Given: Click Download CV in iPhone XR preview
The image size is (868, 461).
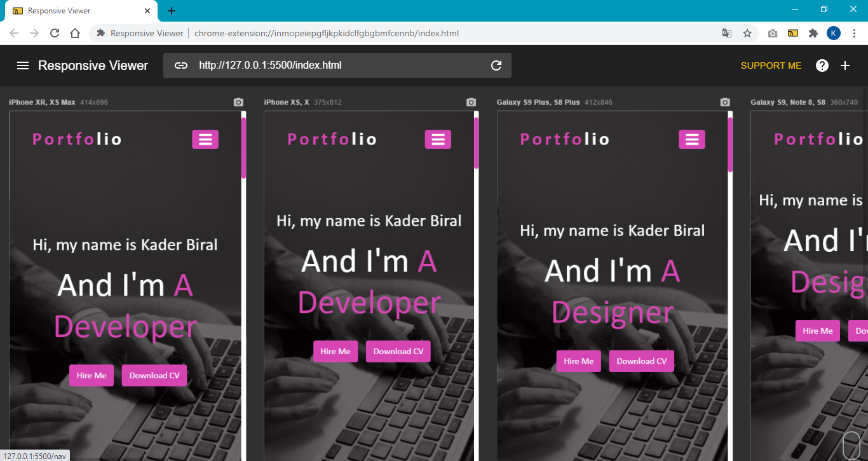Looking at the screenshot, I should (154, 376).
